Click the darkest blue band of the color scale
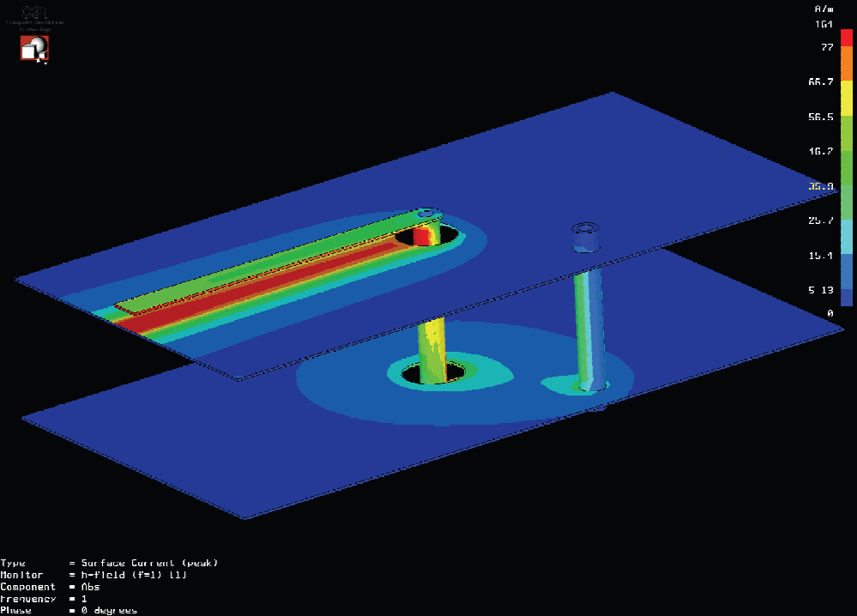 coord(846,298)
